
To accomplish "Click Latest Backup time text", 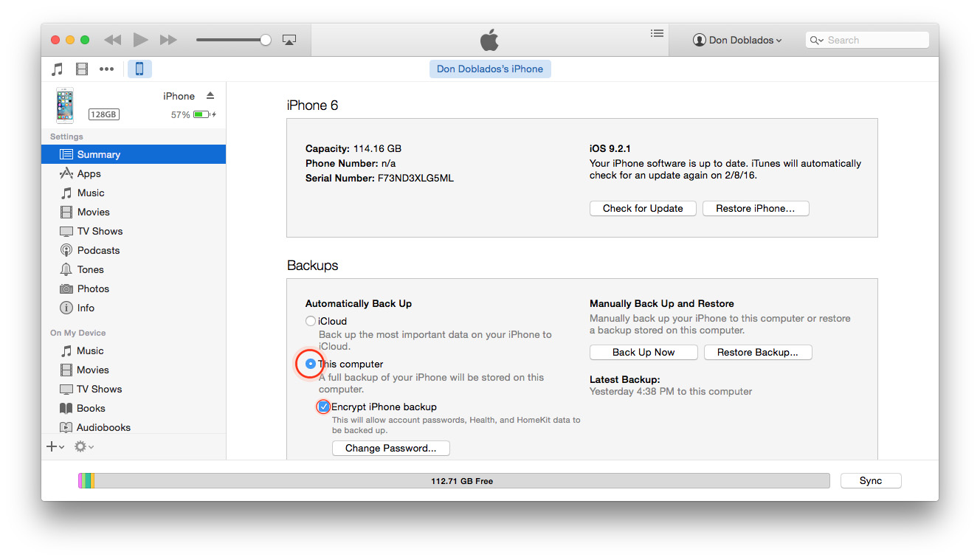I will tap(671, 391).
